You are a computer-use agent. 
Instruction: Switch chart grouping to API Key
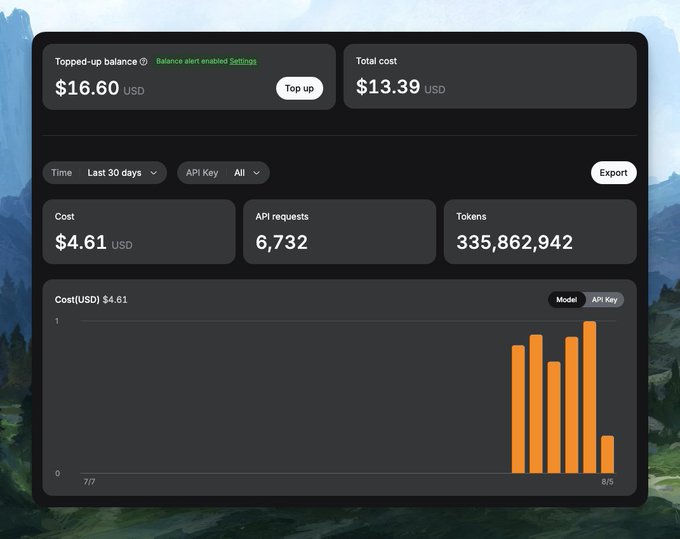[605, 300]
